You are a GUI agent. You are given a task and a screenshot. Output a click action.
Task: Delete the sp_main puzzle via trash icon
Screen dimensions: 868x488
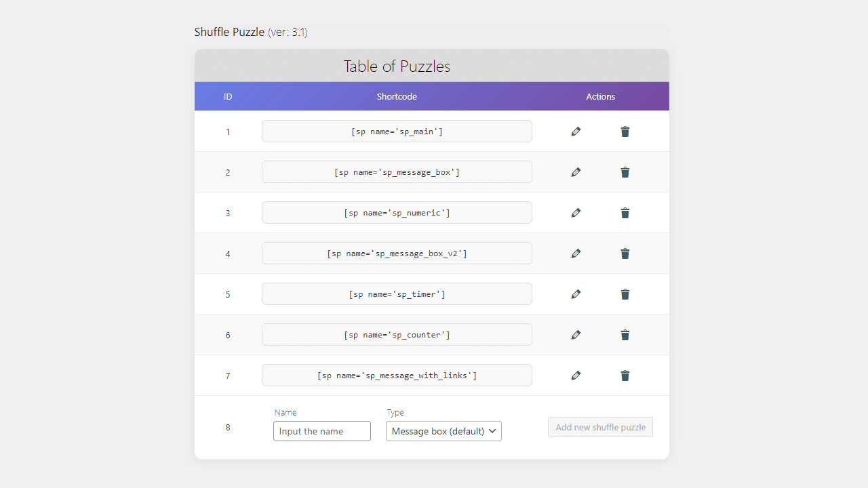pos(625,131)
